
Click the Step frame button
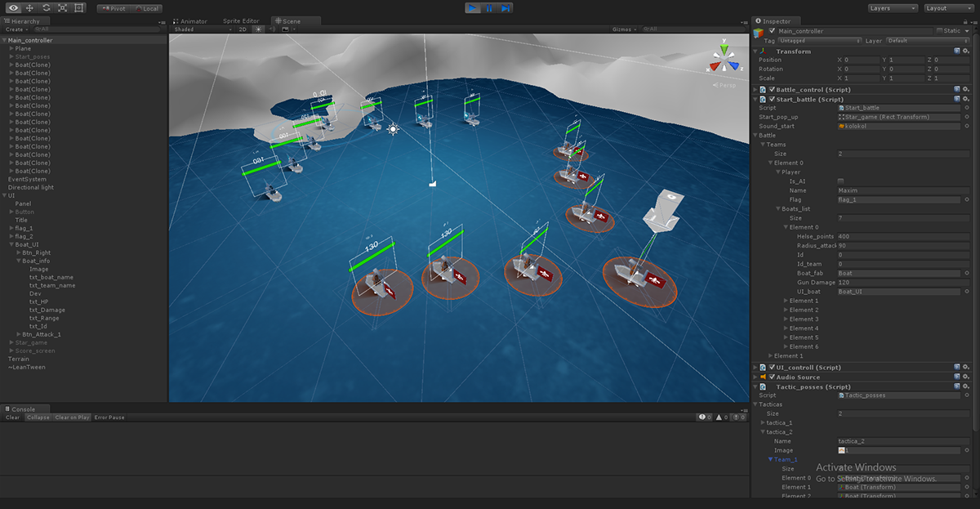point(506,8)
